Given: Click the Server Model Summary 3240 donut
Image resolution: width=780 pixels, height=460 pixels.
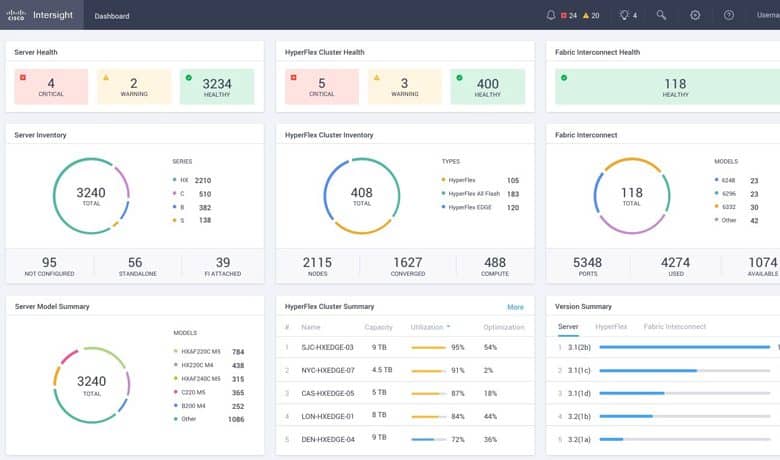Looking at the screenshot, I should (x=92, y=385).
